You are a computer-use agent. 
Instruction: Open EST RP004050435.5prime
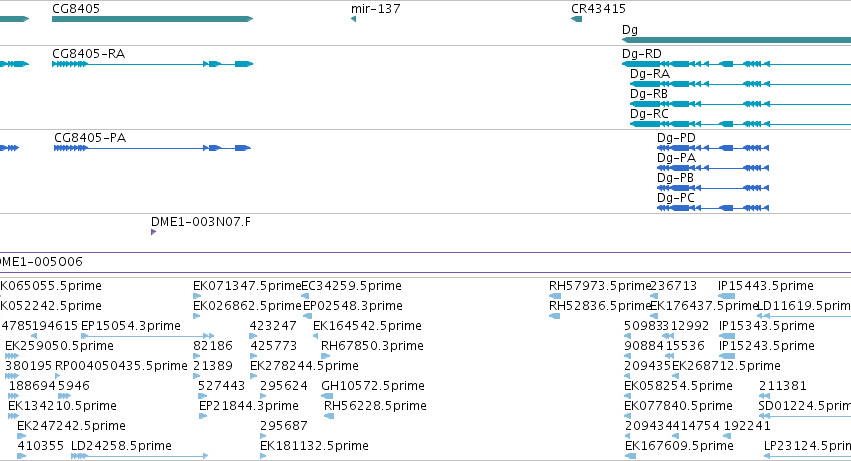pos(121,366)
